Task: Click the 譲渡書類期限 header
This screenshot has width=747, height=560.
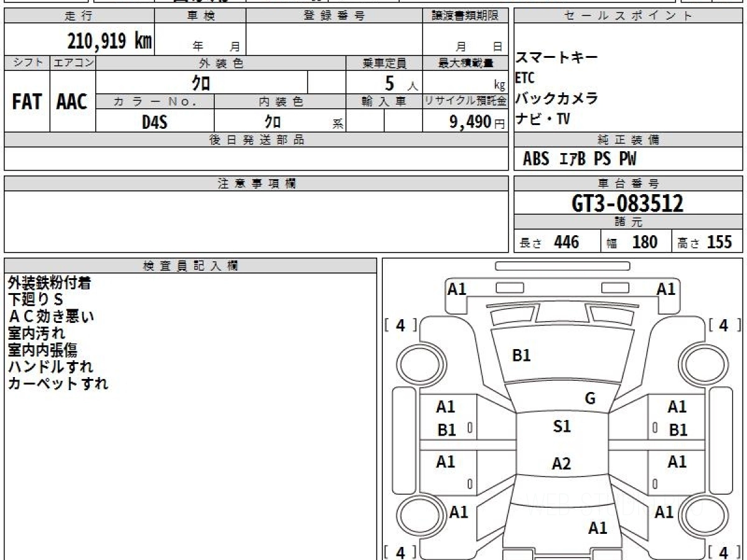Action: click(x=465, y=16)
